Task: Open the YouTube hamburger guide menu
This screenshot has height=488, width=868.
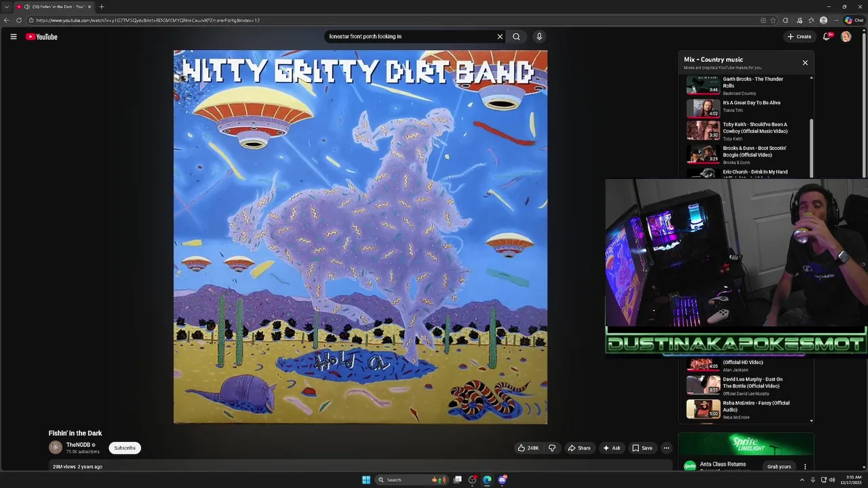Action: pyautogui.click(x=14, y=37)
